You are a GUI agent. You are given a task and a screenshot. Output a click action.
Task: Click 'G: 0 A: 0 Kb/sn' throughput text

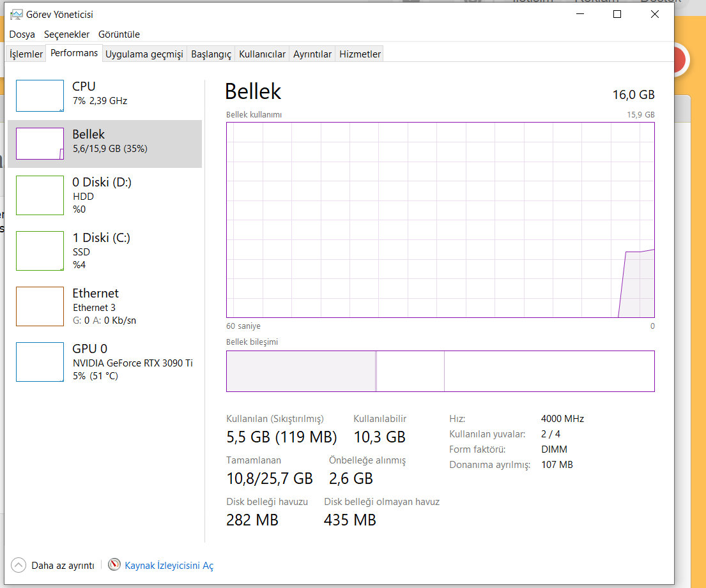104,320
